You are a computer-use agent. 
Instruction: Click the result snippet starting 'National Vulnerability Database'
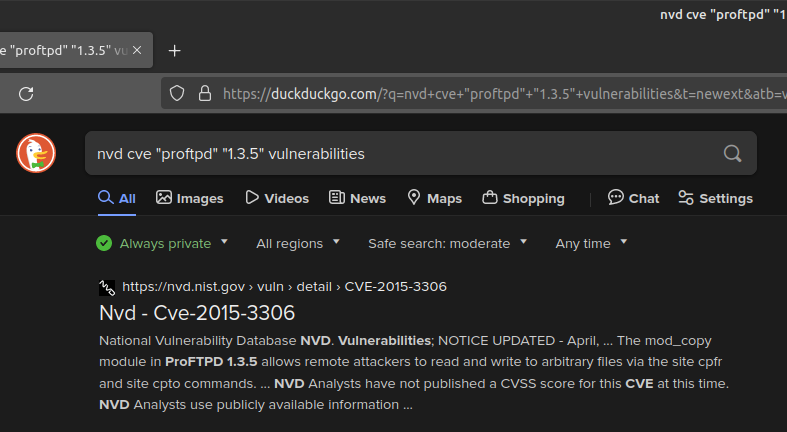(x=414, y=372)
